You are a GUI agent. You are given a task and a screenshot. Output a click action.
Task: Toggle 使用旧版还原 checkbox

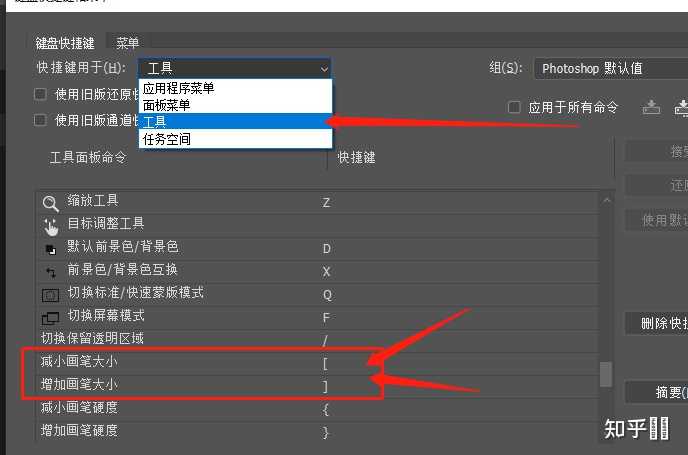[40, 94]
